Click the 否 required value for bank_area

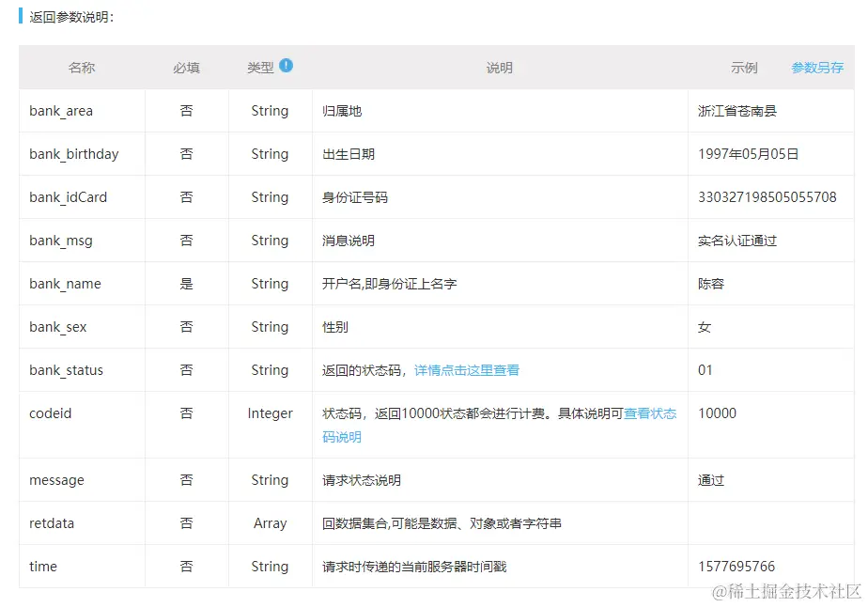pos(186,111)
